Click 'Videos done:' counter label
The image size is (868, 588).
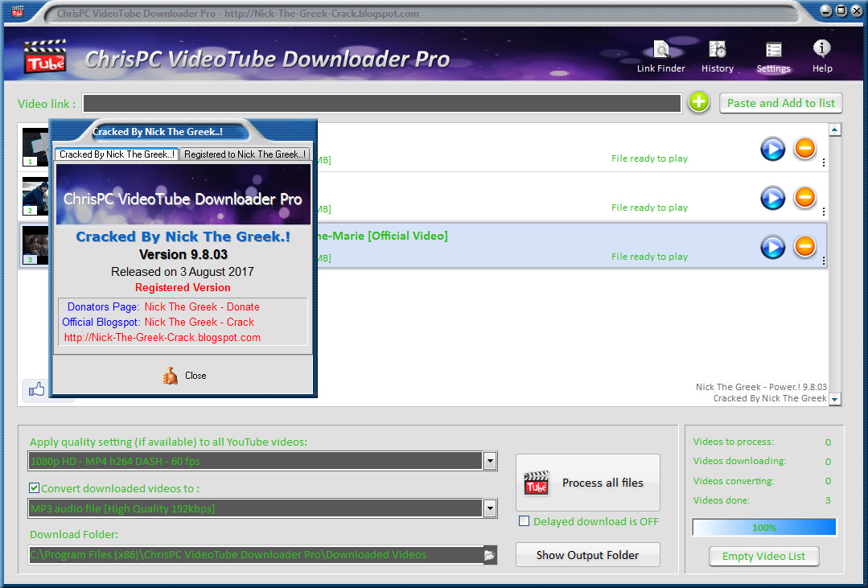click(722, 500)
